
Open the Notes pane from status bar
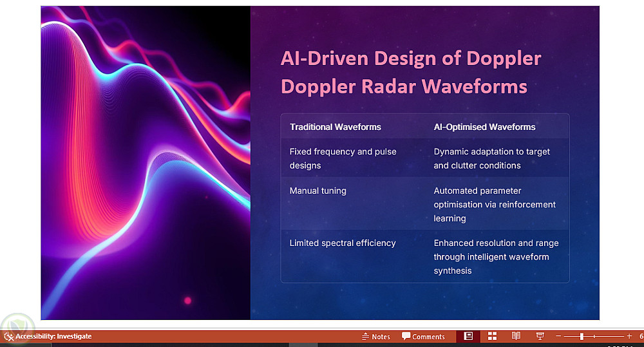pos(376,336)
